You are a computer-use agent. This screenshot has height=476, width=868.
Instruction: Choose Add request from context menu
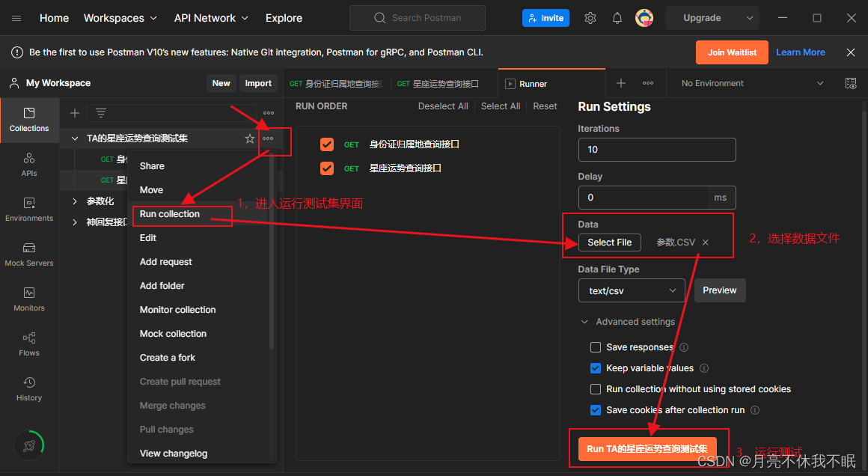(x=166, y=262)
